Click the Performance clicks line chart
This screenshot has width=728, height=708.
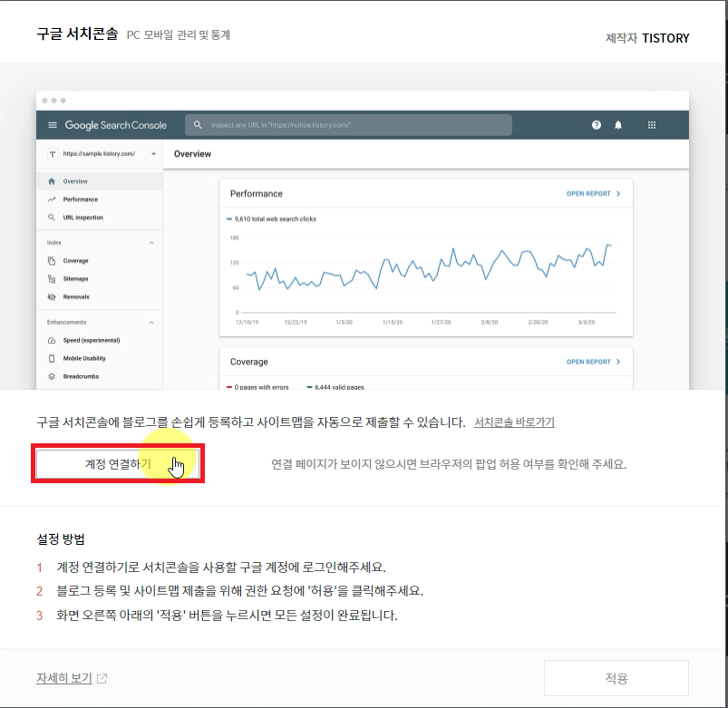point(429,267)
